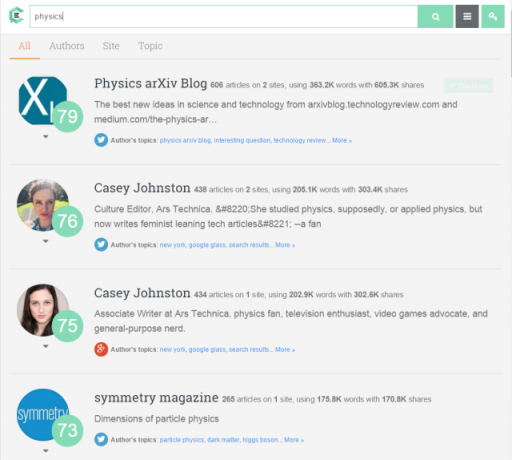Screen dimensions: 512x460
Task: Expand the arrow under the score 76 avatar
Action: pos(46,241)
